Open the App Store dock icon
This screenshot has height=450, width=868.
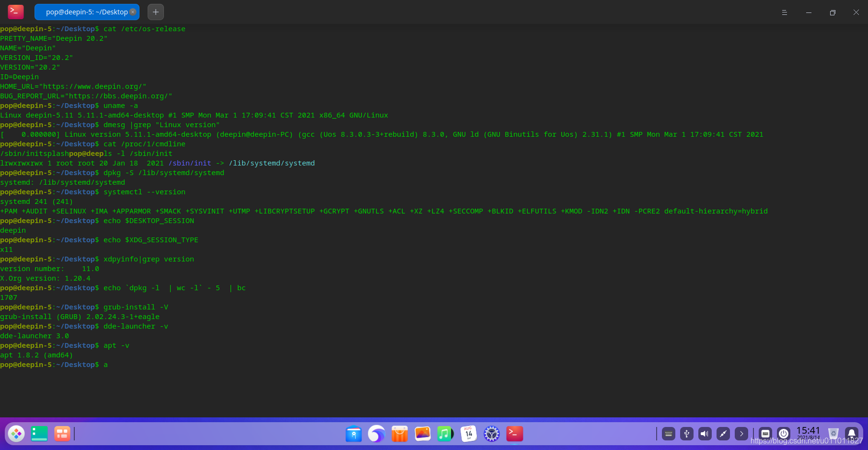tap(400, 434)
